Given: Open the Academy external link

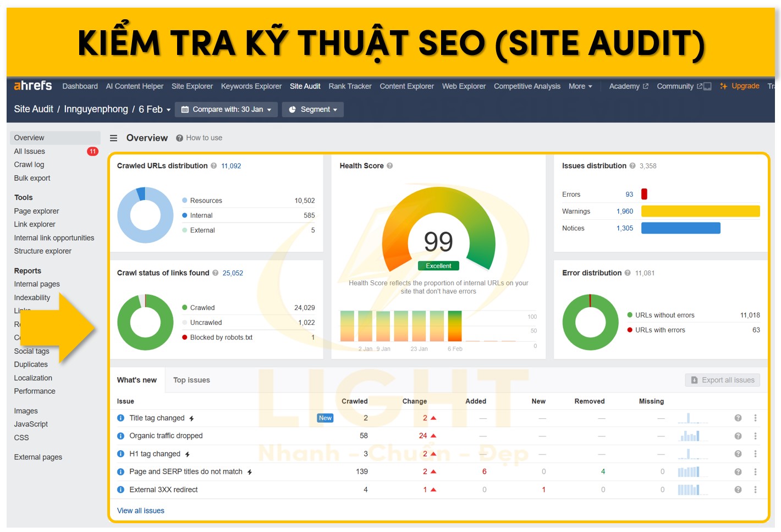Looking at the screenshot, I should (629, 86).
